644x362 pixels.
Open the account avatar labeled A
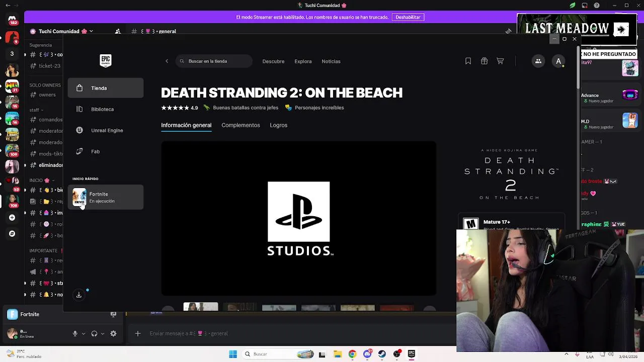pos(558,61)
